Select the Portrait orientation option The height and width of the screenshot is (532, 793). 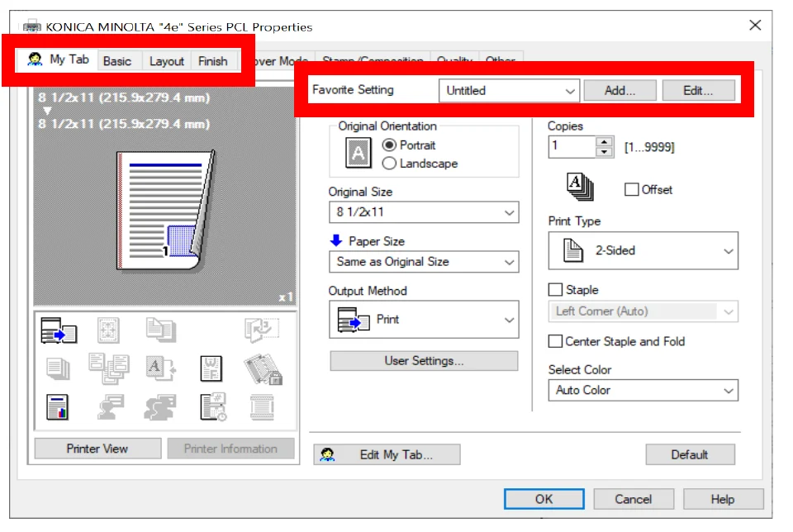(388, 145)
